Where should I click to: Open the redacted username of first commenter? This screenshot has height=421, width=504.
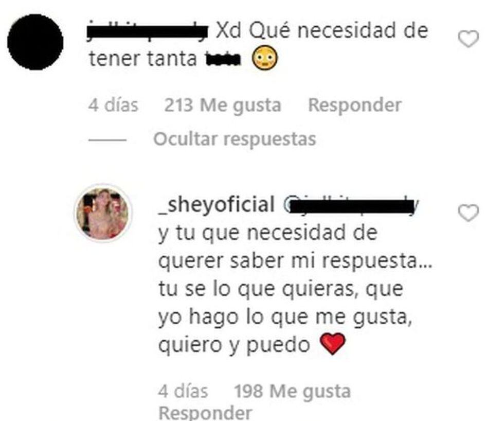pyautogui.click(x=148, y=31)
